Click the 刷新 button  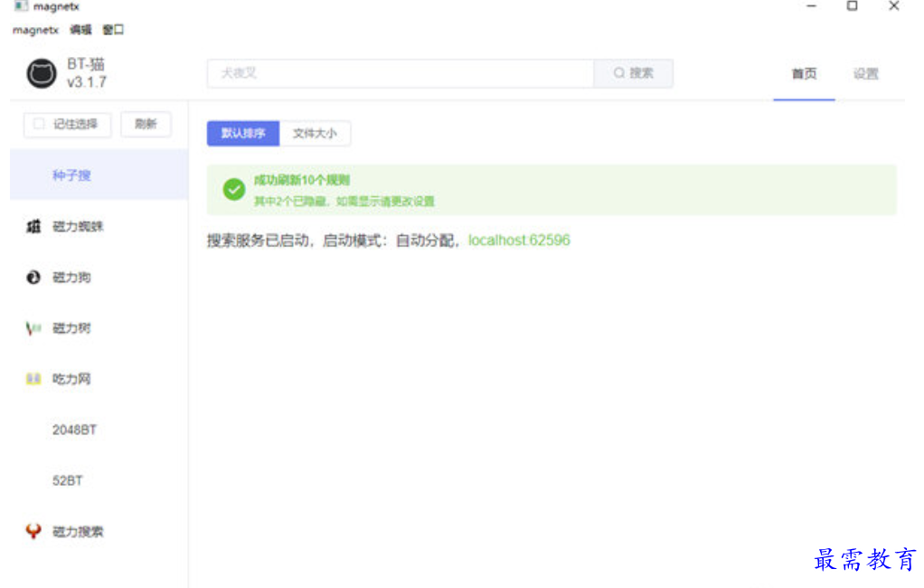(x=146, y=124)
